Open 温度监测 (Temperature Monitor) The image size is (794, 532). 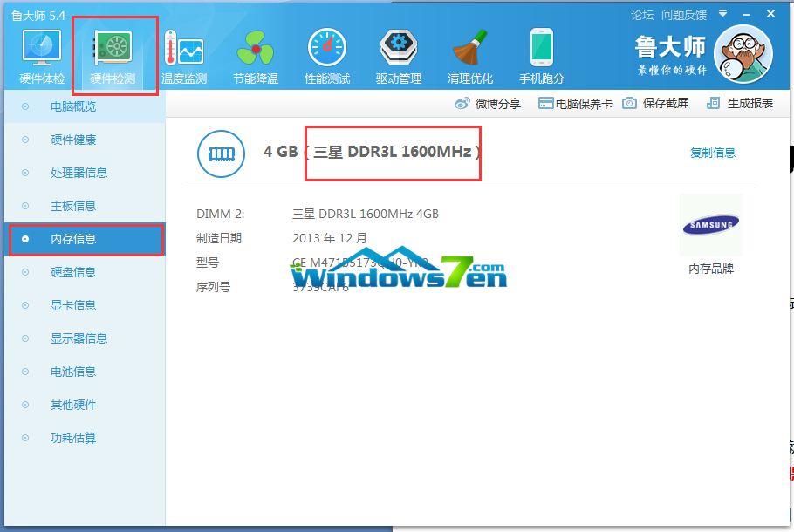click(184, 52)
